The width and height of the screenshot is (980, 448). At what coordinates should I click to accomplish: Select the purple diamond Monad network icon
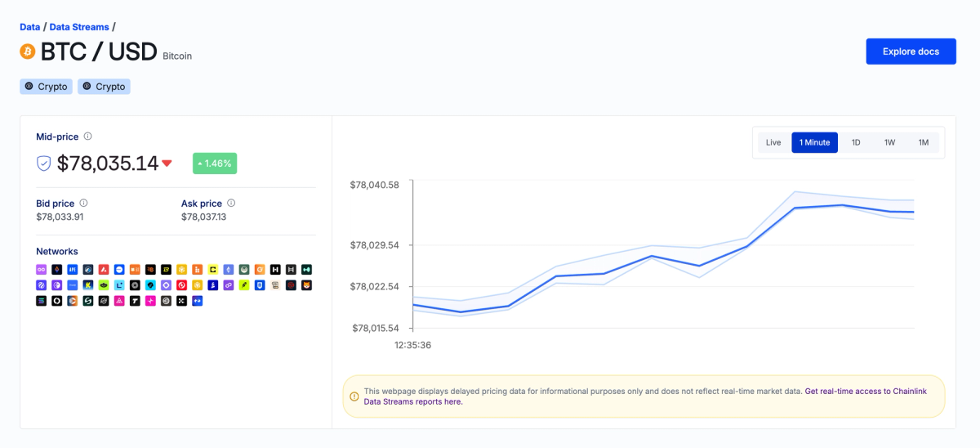[166, 285]
